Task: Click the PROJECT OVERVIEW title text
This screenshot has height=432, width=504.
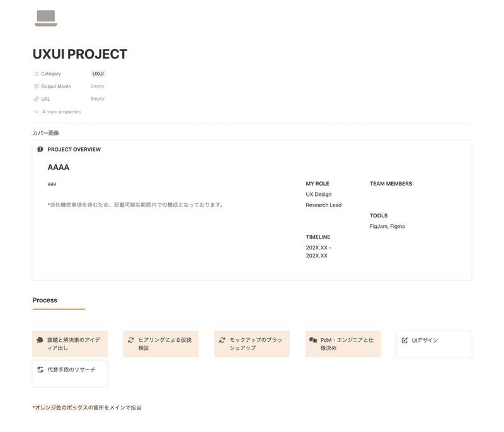Action: [74, 149]
